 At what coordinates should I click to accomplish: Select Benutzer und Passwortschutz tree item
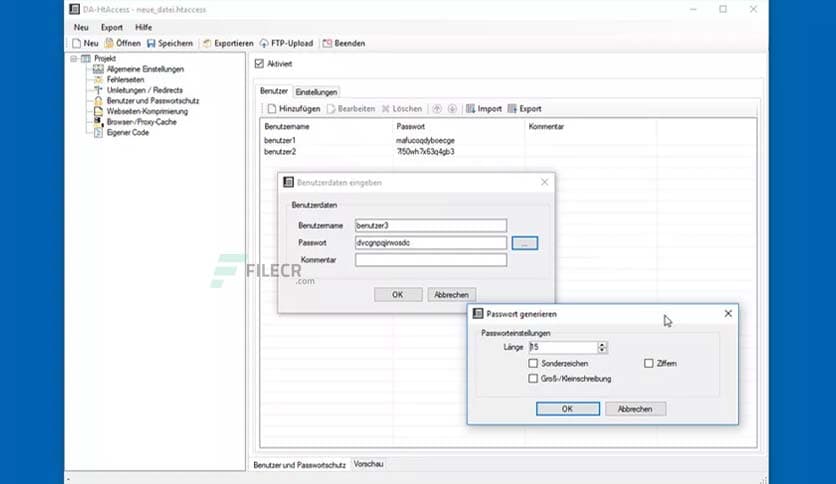[152, 101]
